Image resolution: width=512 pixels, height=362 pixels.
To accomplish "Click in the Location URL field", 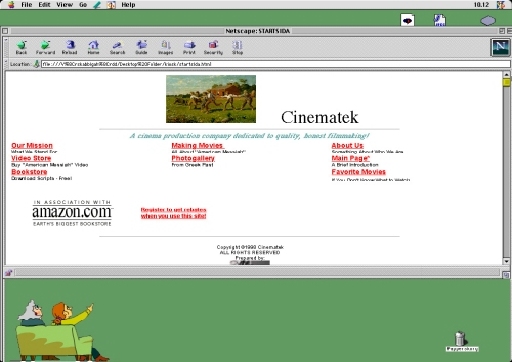I will click(x=275, y=64).
